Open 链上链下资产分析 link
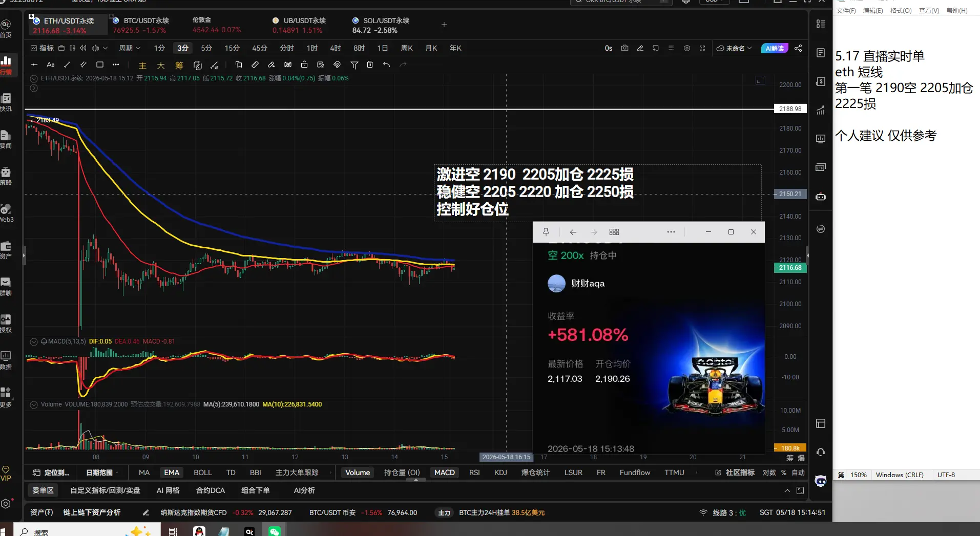 (x=92, y=512)
